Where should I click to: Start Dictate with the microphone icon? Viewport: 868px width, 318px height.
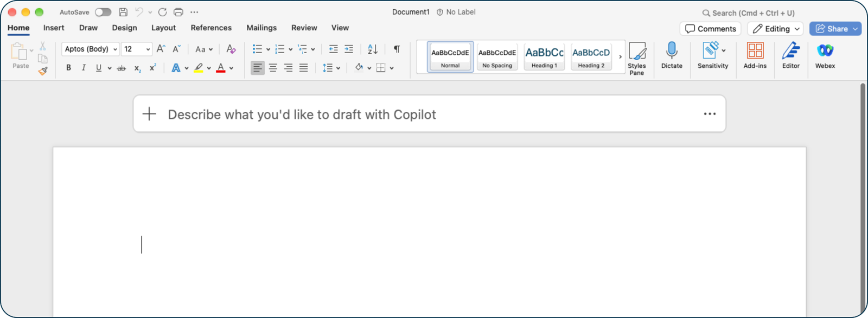pos(672,55)
